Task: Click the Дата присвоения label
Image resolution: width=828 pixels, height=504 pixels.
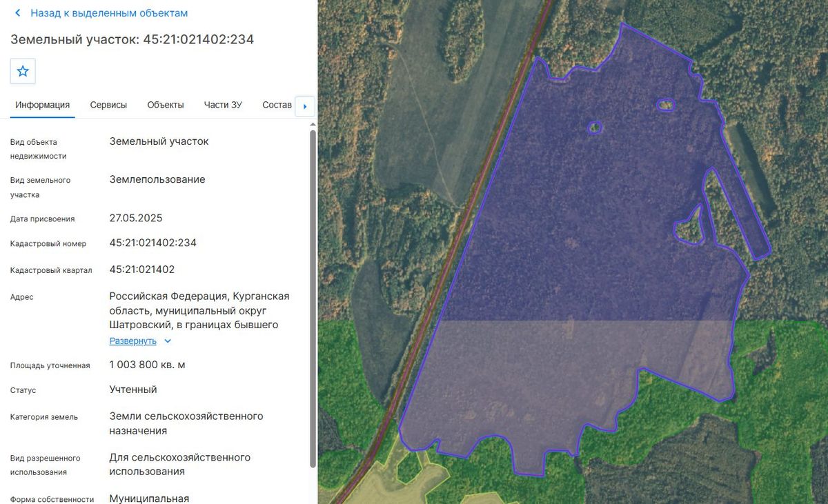Action: [x=42, y=219]
